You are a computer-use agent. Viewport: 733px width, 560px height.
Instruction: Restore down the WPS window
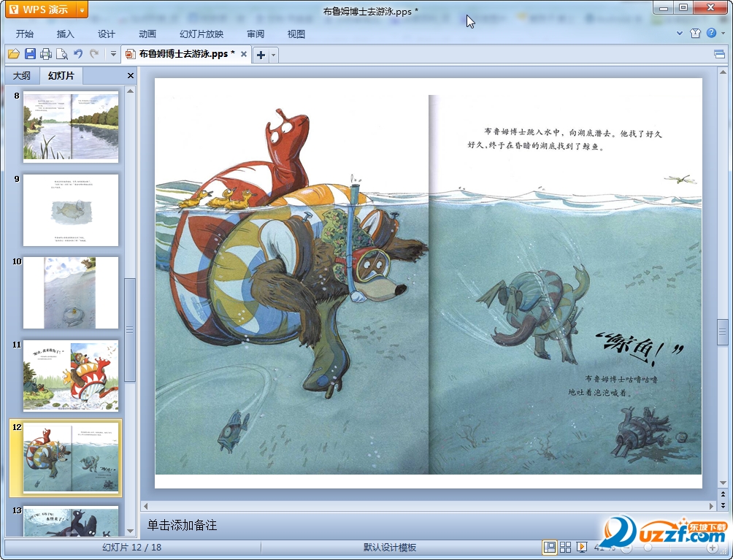(x=683, y=7)
